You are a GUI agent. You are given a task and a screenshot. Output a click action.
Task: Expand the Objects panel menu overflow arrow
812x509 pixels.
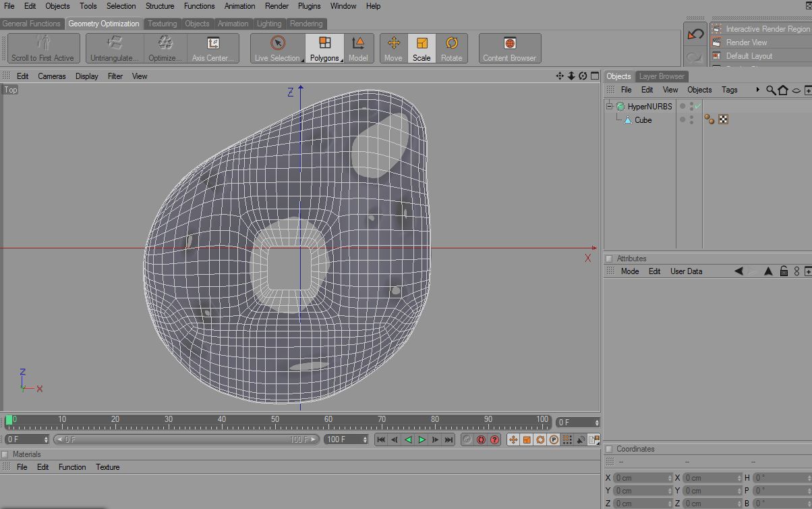click(757, 90)
